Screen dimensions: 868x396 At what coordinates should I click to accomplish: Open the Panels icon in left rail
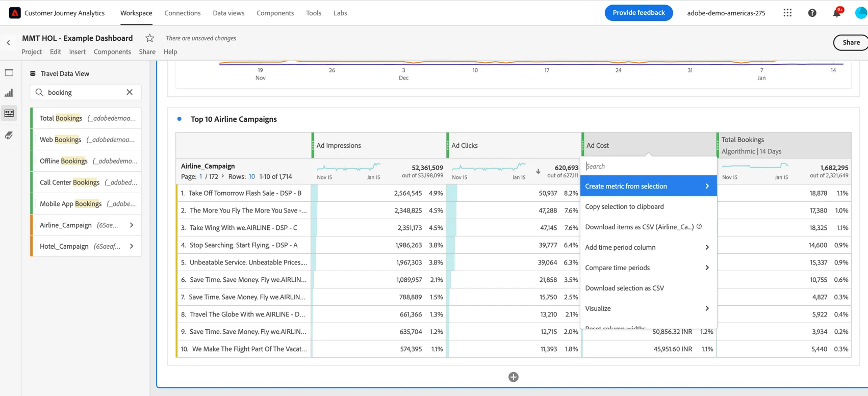(9, 72)
